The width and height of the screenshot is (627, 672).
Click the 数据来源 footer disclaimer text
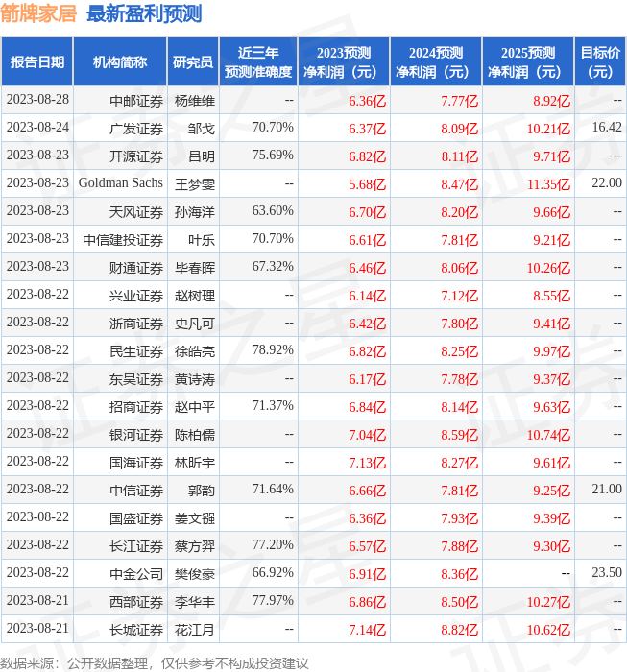[x=155, y=663]
